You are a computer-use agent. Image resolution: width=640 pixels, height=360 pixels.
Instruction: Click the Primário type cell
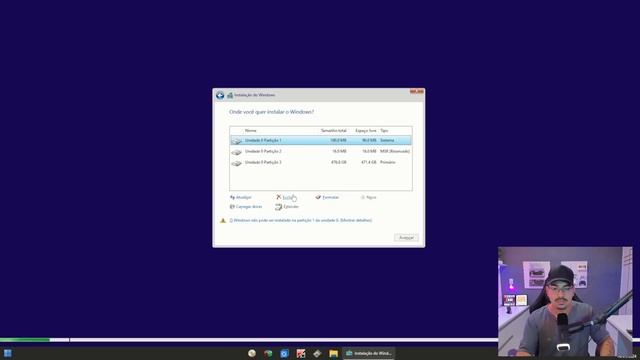point(388,162)
